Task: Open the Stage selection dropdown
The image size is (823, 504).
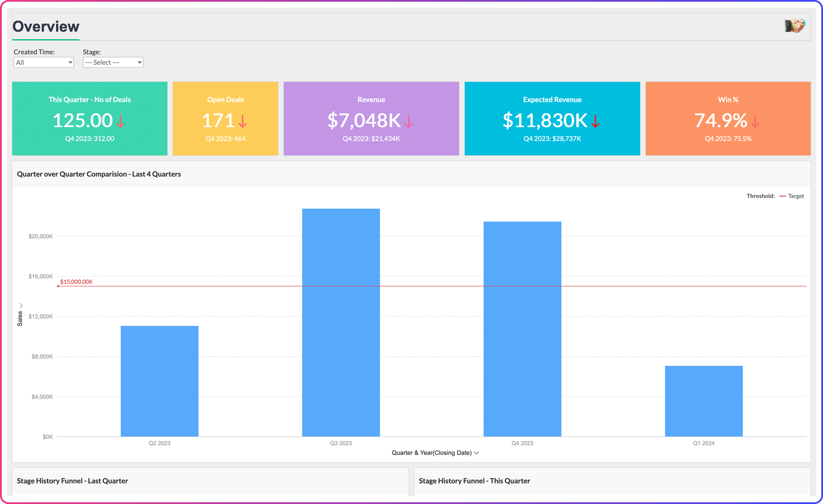Action: point(113,62)
